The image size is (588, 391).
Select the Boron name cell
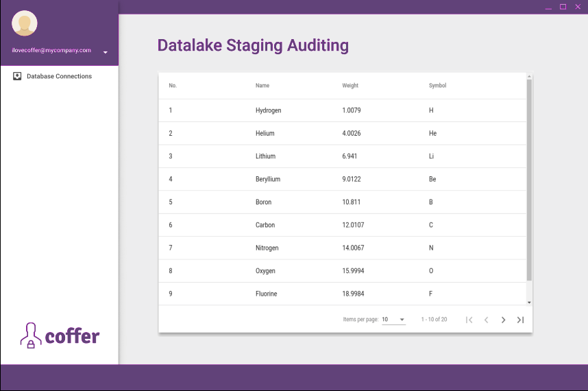click(x=264, y=202)
